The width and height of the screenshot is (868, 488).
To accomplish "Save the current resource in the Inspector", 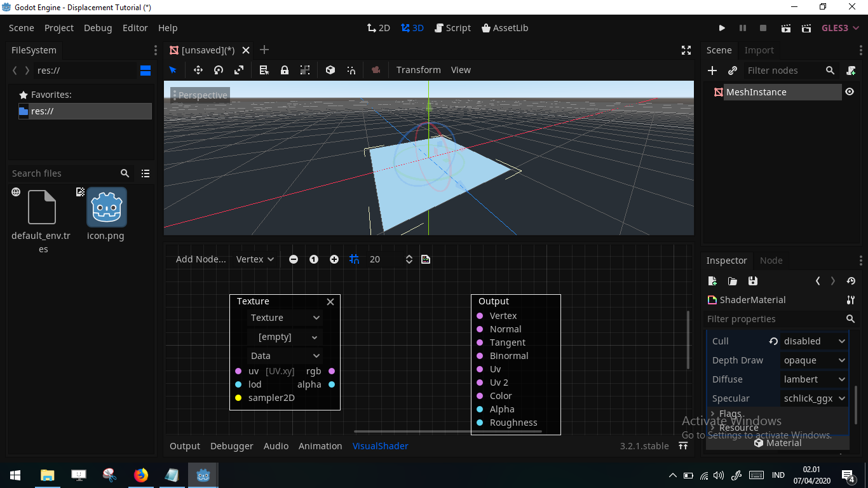I will tap(753, 281).
